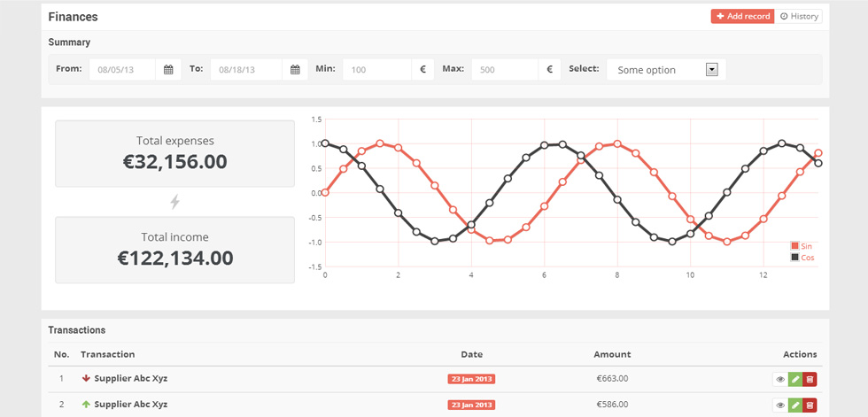Click the Add record button
Viewport: 868px width, 417px height.
pos(742,17)
